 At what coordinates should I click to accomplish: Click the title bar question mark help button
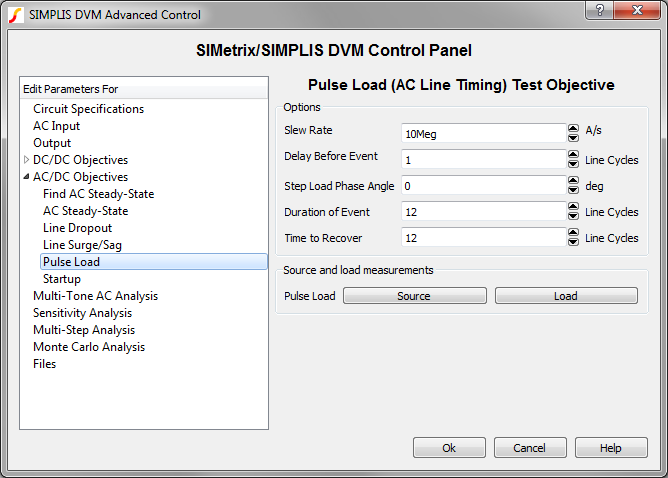(598, 11)
